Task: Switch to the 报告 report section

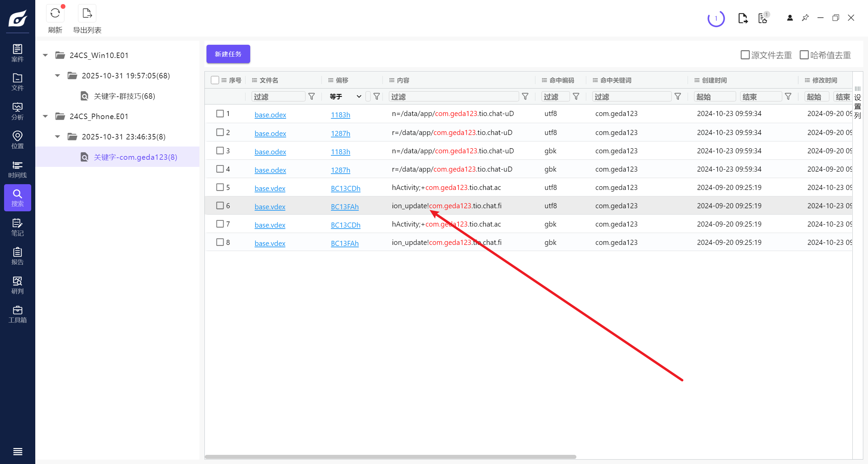Action: click(x=17, y=256)
